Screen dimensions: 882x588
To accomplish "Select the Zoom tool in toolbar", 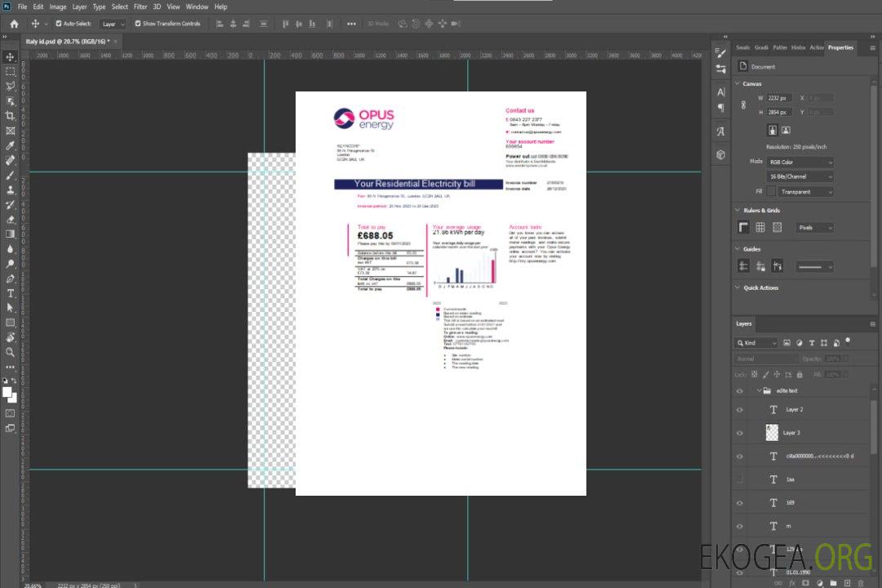I will 11,352.
